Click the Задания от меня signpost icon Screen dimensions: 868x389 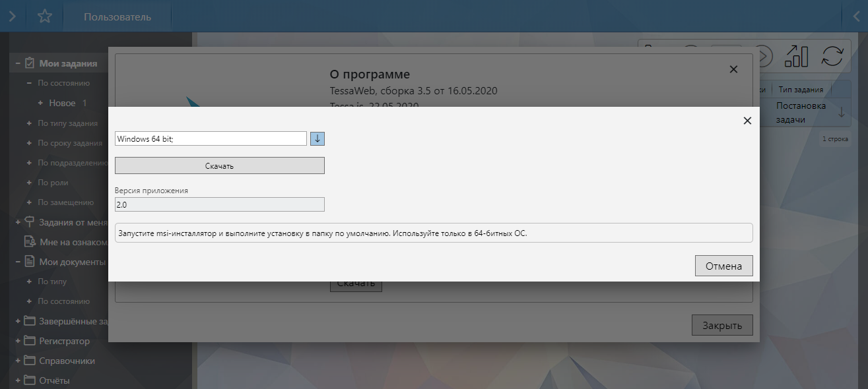[30, 222]
